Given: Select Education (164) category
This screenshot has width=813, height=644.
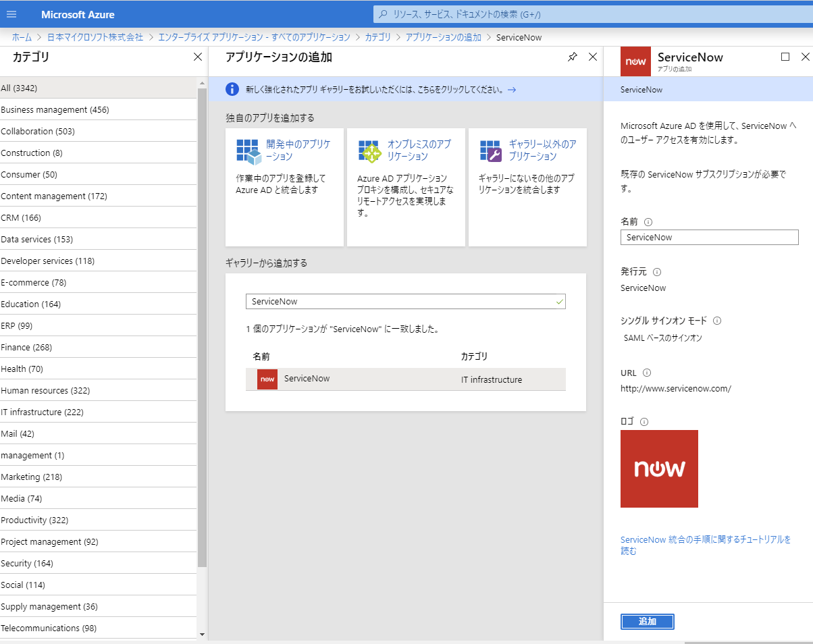Looking at the screenshot, I should click(99, 304).
